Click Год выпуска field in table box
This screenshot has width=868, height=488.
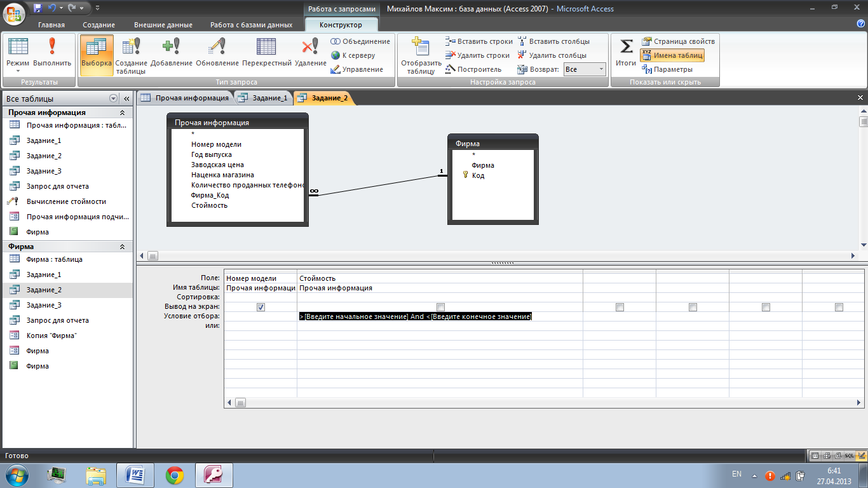[212, 154]
